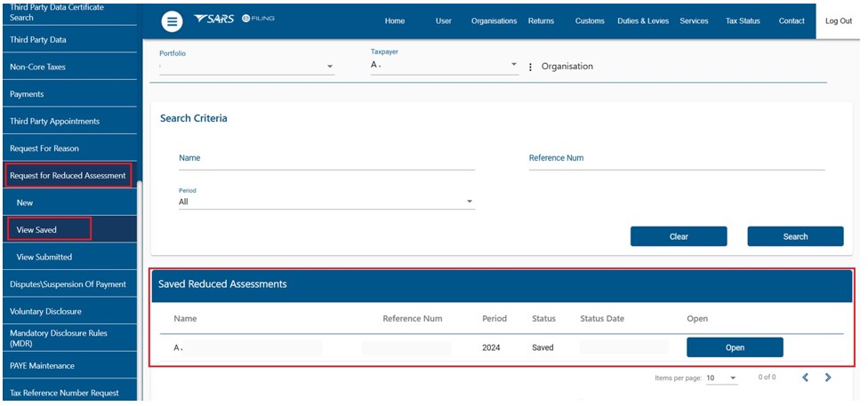Select Third Party Data in sidebar
Screen dimensions: 868x406
[69, 40]
